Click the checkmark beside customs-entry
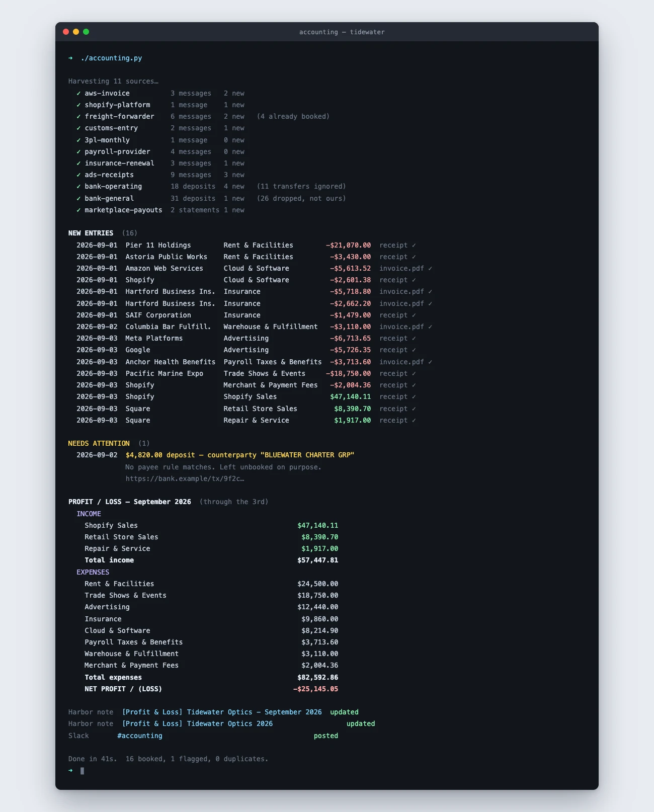 pos(78,128)
